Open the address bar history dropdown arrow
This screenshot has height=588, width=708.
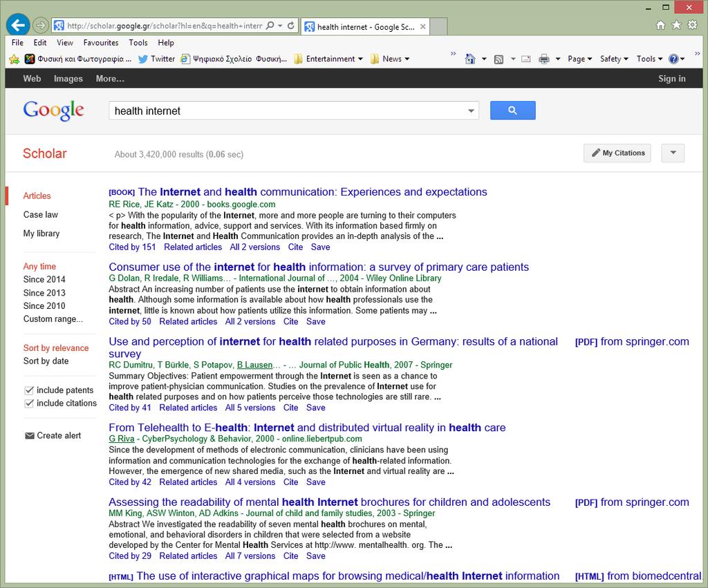280,26
